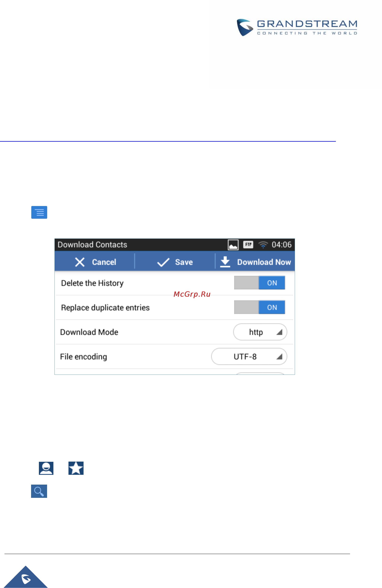Open the File encoding UTF-8 dropdown

(x=249, y=356)
